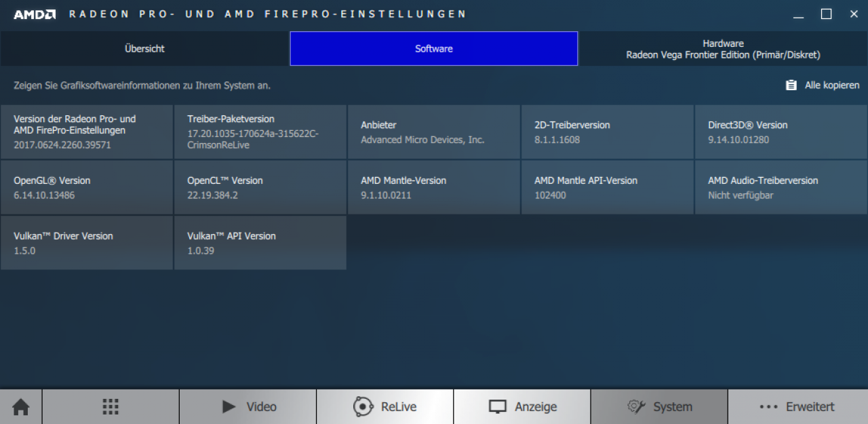Image resolution: width=868 pixels, height=424 pixels.
Task: Click the AMD logo
Action: pos(35,14)
